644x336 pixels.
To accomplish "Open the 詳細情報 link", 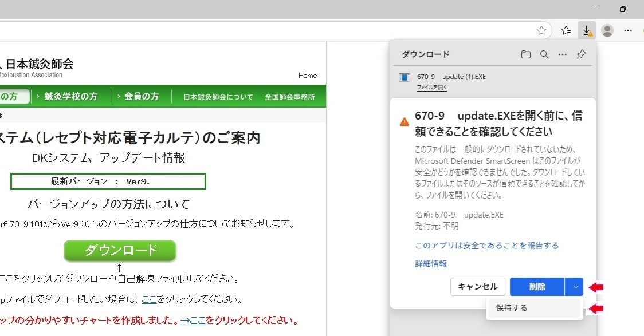I will click(x=431, y=264).
